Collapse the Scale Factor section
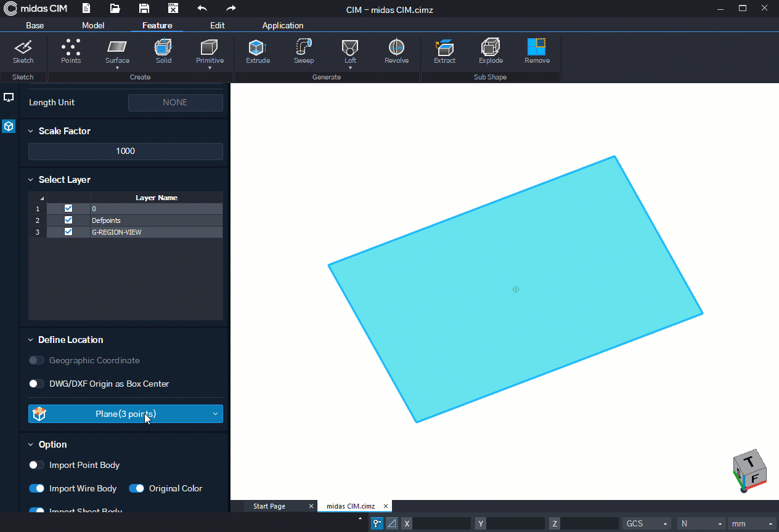 [31, 131]
